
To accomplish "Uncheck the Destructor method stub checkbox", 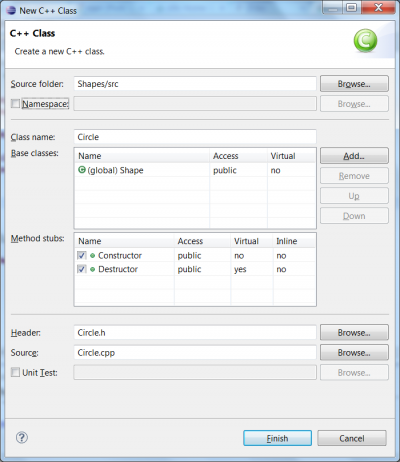I will coord(82,269).
